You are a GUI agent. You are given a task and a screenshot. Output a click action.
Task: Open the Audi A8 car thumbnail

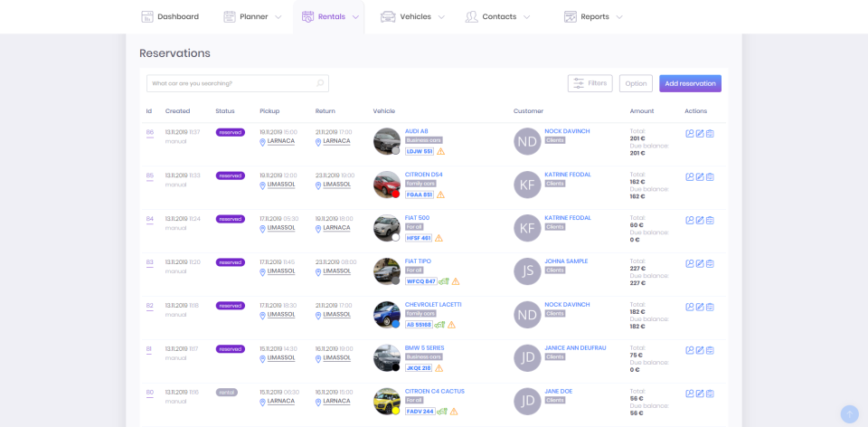coord(387,141)
